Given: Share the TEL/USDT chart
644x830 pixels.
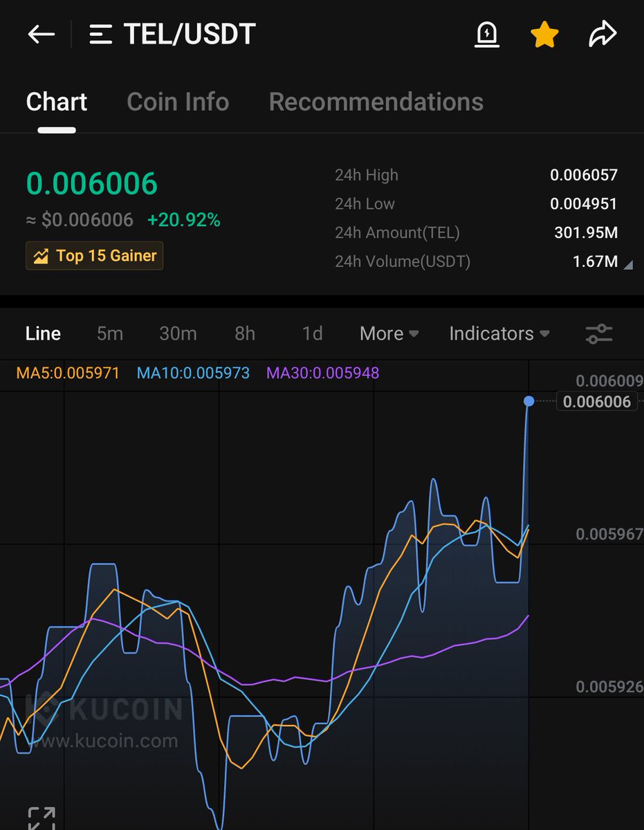Looking at the screenshot, I should coord(602,35).
